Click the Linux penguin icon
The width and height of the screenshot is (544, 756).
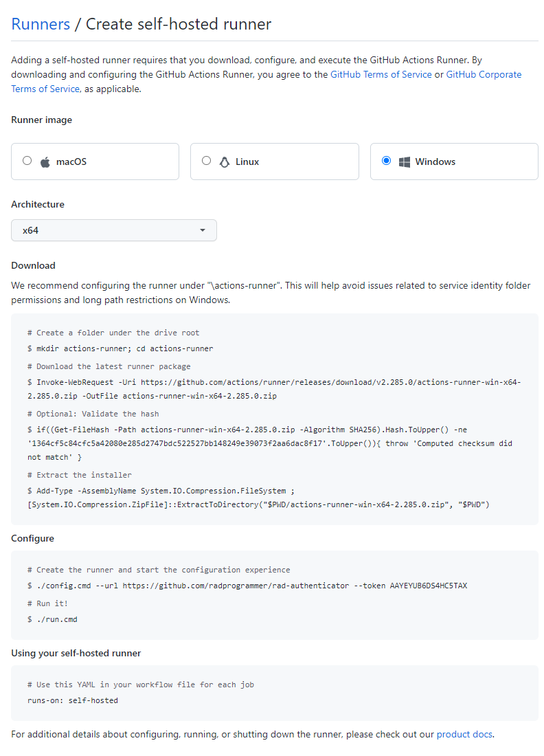tap(225, 161)
